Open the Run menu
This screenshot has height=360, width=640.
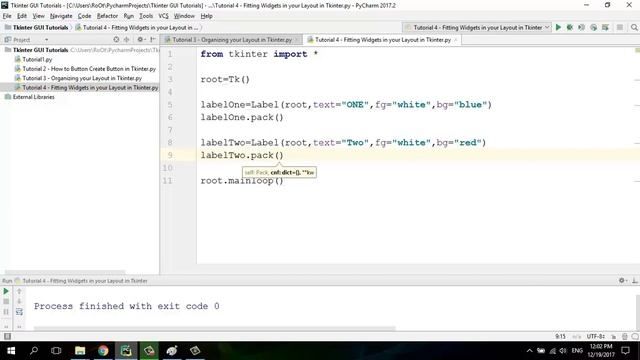pos(129,16)
